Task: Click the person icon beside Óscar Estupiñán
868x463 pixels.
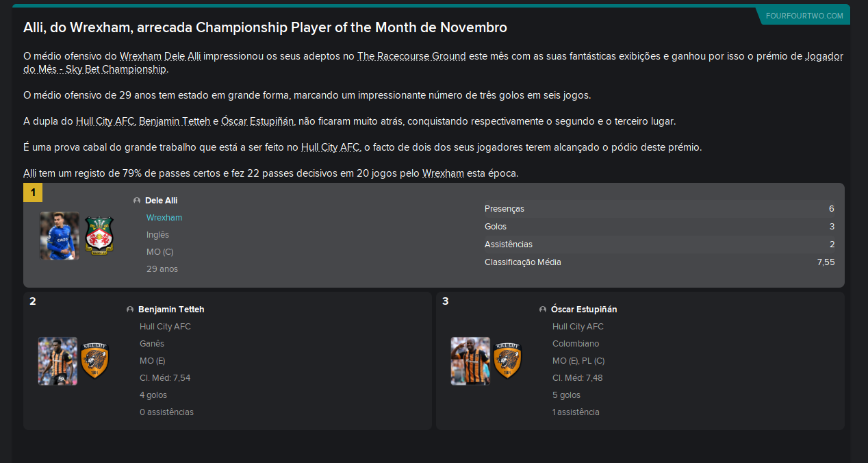Action: (543, 310)
